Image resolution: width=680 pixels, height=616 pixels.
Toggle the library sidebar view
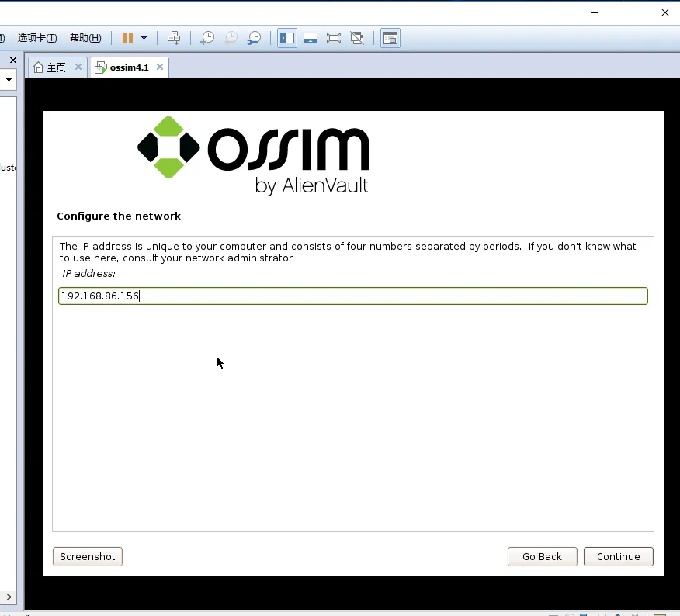point(287,38)
